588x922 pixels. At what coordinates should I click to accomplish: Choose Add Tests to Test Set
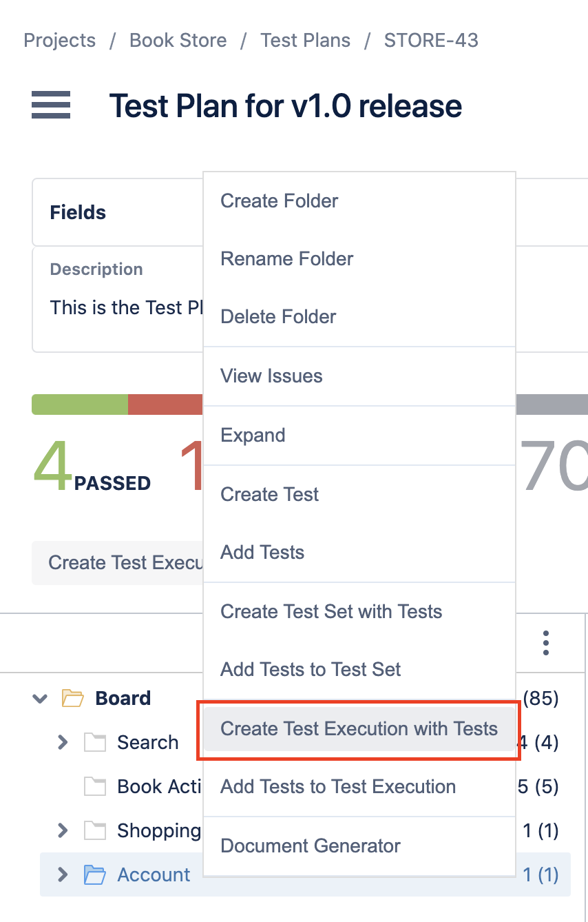pyautogui.click(x=359, y=669)
